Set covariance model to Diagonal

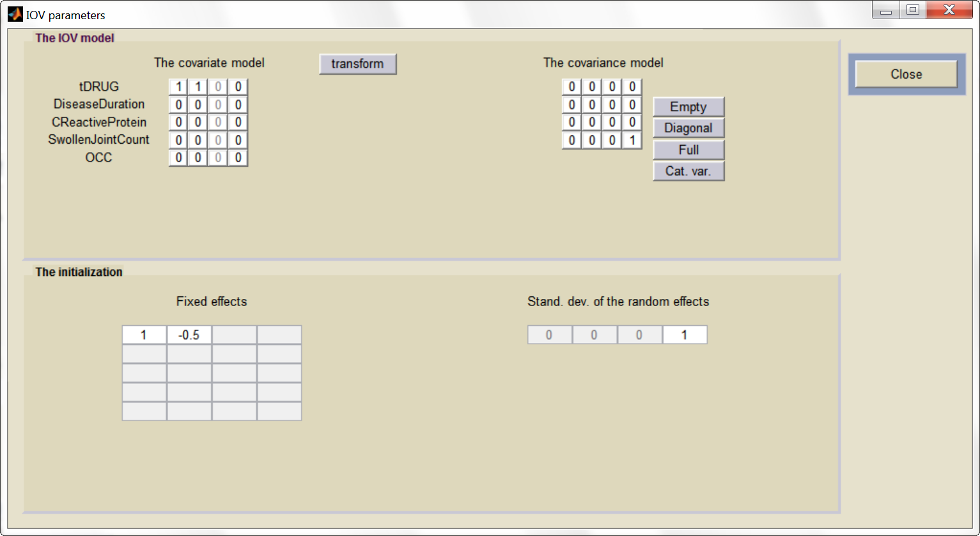(688, 128)
